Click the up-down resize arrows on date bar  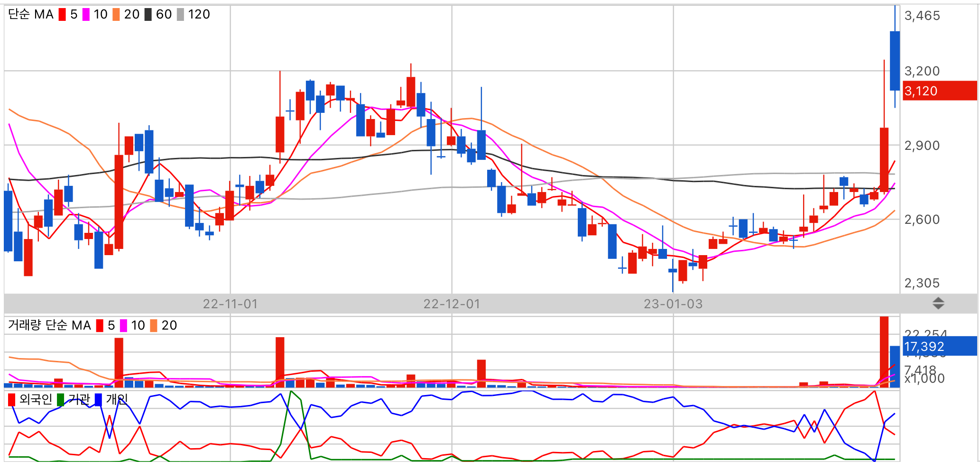pos(938,303)
